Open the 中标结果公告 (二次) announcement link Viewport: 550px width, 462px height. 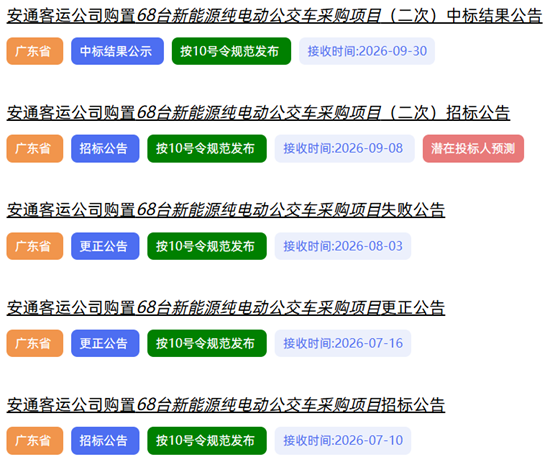click(x=275, y=16)
